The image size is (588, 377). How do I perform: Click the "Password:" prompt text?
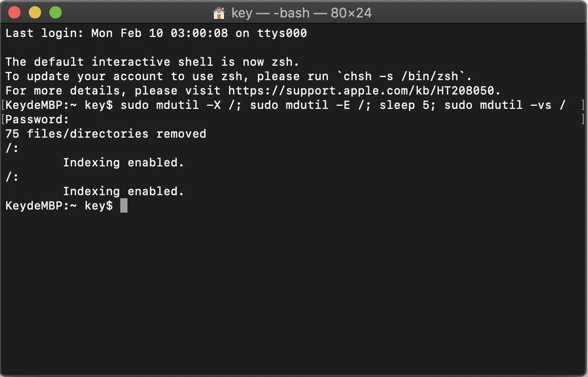pos(37,120)
